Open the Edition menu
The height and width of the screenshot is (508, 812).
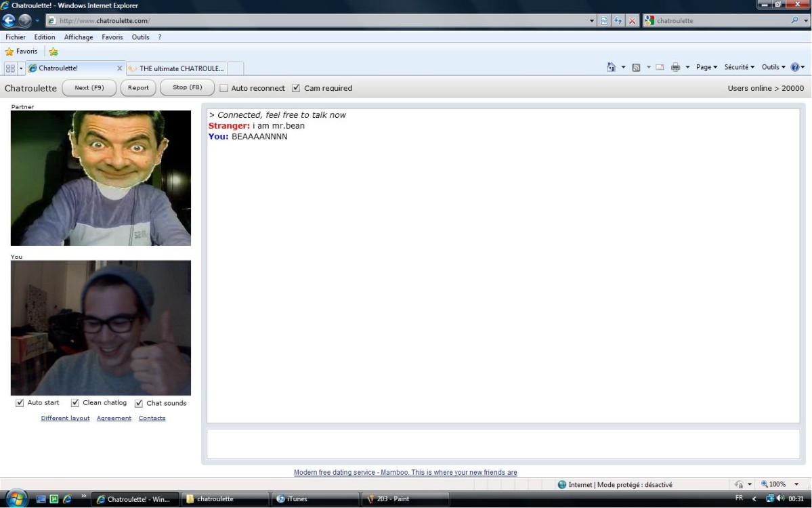pyautogui.click(x=45, y=37)
